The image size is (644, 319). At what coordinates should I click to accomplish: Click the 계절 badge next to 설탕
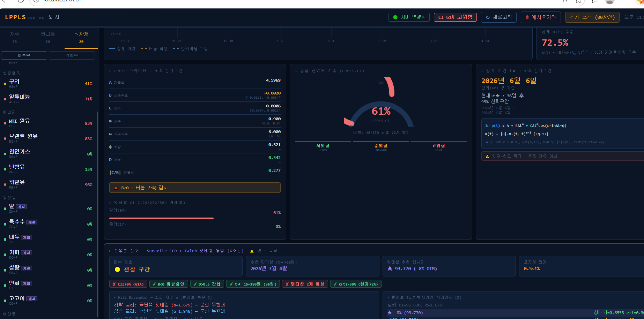pos(27,268)
